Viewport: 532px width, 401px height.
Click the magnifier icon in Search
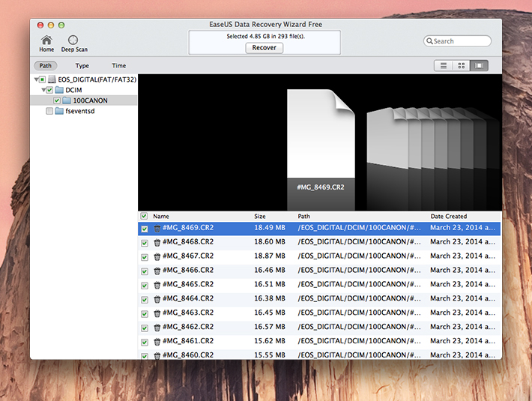429,41
